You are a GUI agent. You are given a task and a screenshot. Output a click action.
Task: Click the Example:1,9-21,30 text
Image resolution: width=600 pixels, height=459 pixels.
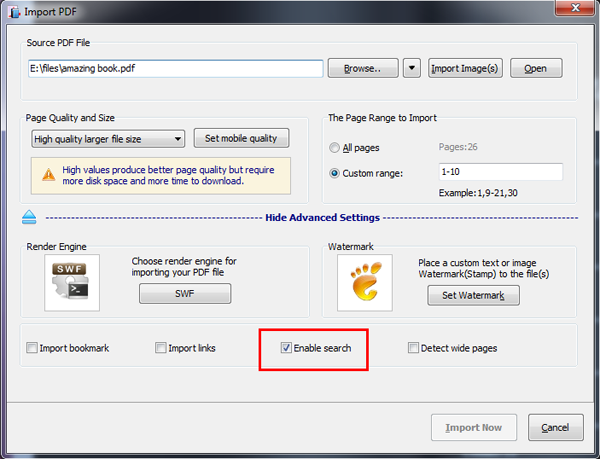tap(478, 193)
